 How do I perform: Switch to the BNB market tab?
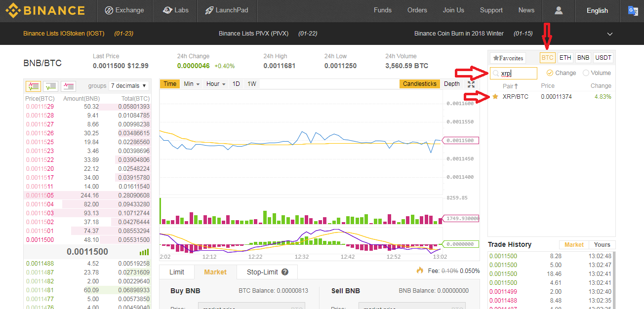(583, 58)
